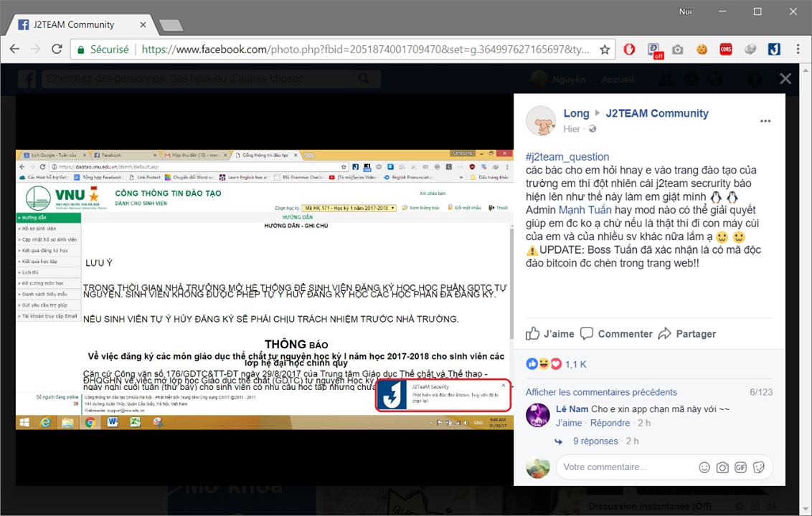Image resolution: width=812 pixels, height=516 pixels.
Task: Attach a photo via the camera icon
Action: (722, 467)
